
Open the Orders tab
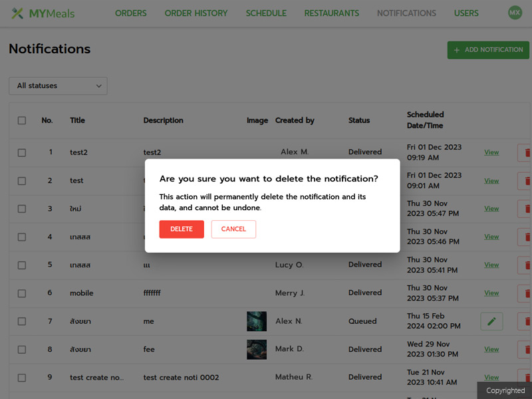[130, 13]
